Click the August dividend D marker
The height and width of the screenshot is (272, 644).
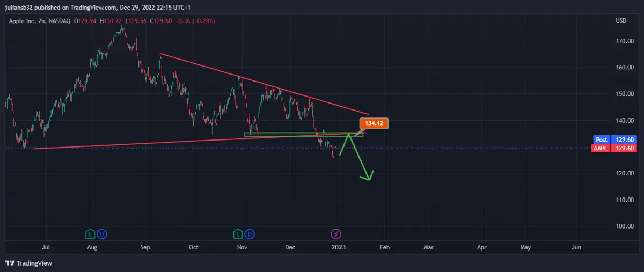tap(101, 234)
